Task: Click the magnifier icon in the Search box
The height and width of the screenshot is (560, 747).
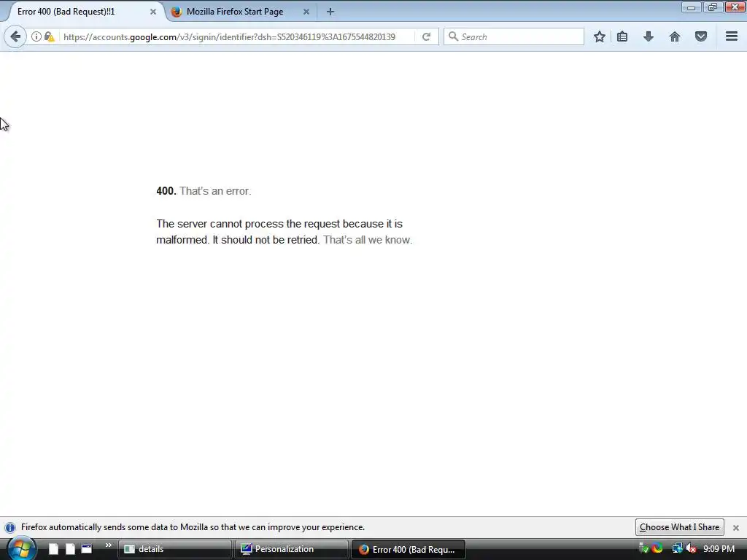Action: (x=453, y=36)
